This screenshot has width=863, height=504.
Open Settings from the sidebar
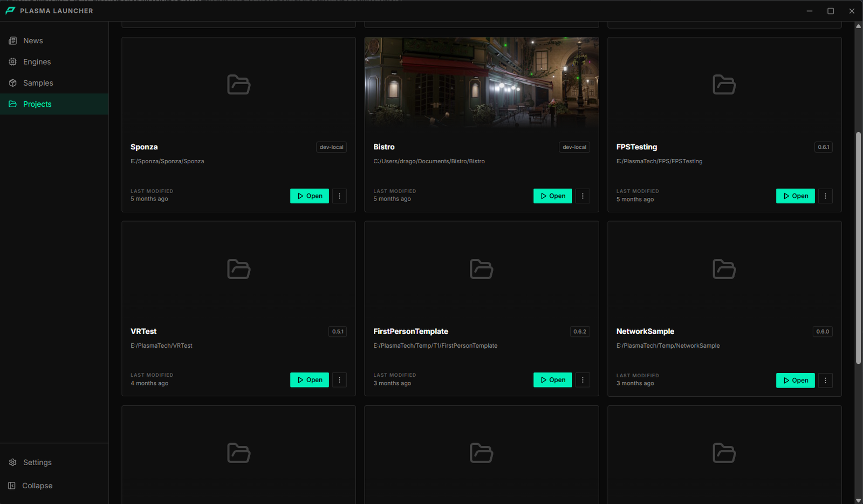[54, 462]
